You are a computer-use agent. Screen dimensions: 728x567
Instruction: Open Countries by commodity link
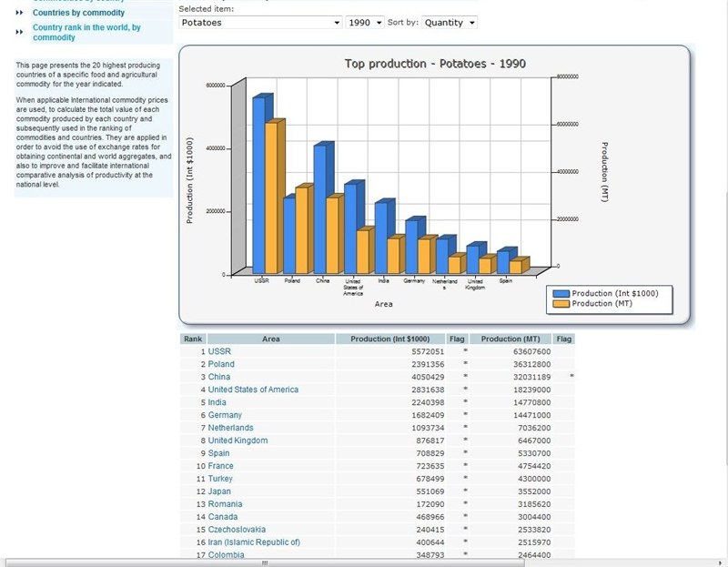point(78,13)
